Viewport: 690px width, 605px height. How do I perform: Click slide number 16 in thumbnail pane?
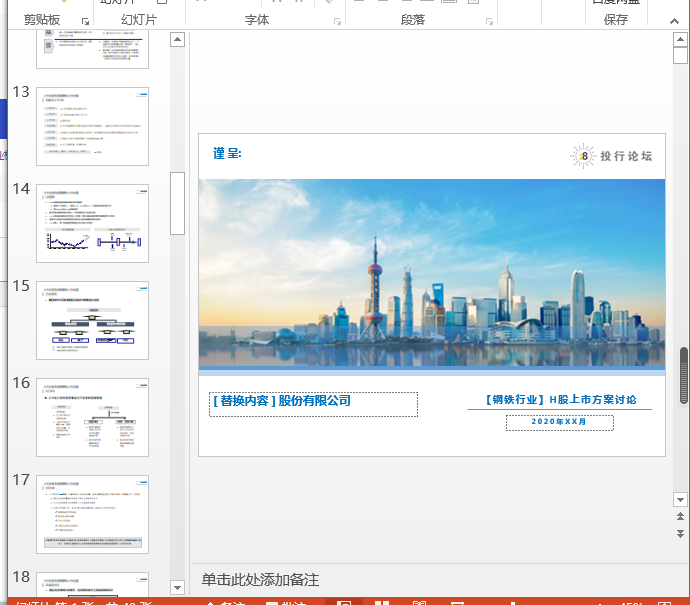(21, 383)
